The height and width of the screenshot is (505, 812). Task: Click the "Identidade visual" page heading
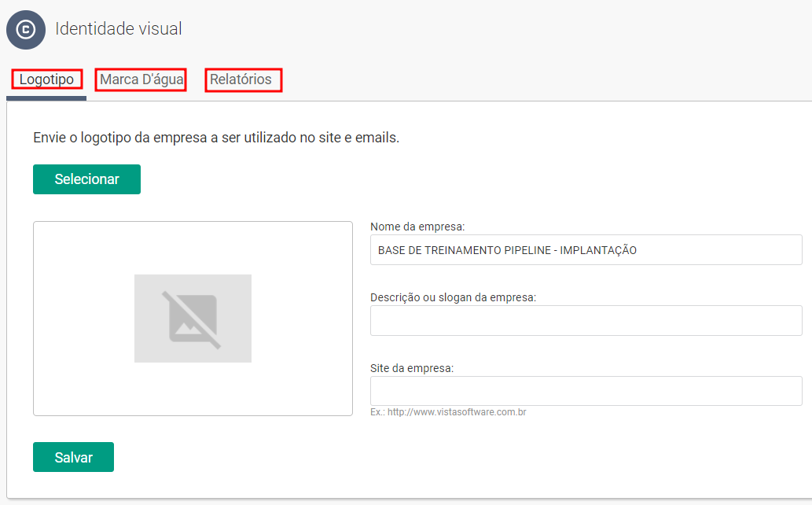point(118,29)
